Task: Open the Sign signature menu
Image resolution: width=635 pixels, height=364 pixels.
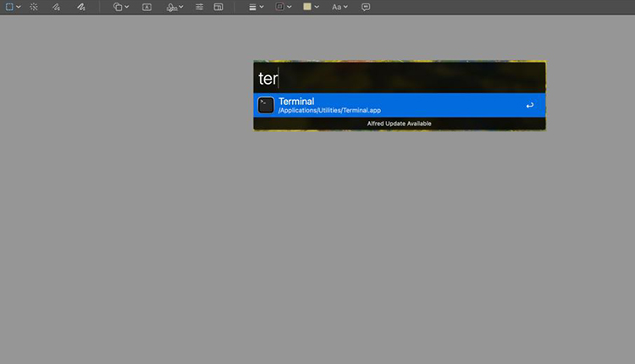Action: tap(174, 7)
